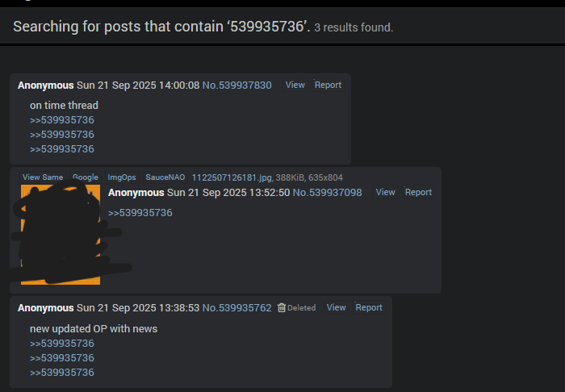Image resolution: width=565 pixels, height=392 pixels.
Task: Open the orange post thumbnail image
Action: (x=61, y=235)
